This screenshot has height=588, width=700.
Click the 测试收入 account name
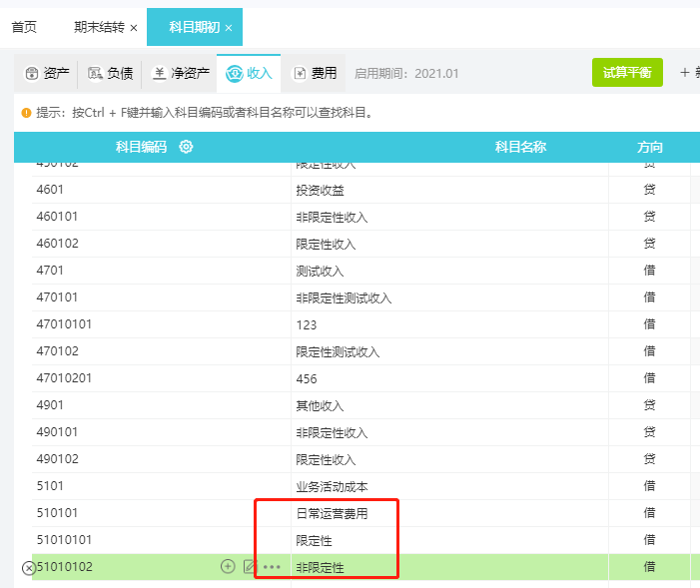321,272
